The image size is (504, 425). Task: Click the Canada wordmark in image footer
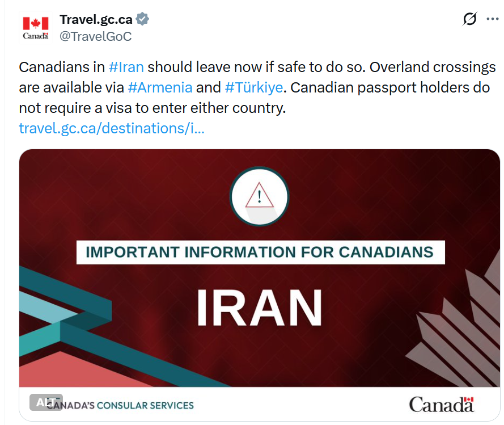(x=442, y=404)
